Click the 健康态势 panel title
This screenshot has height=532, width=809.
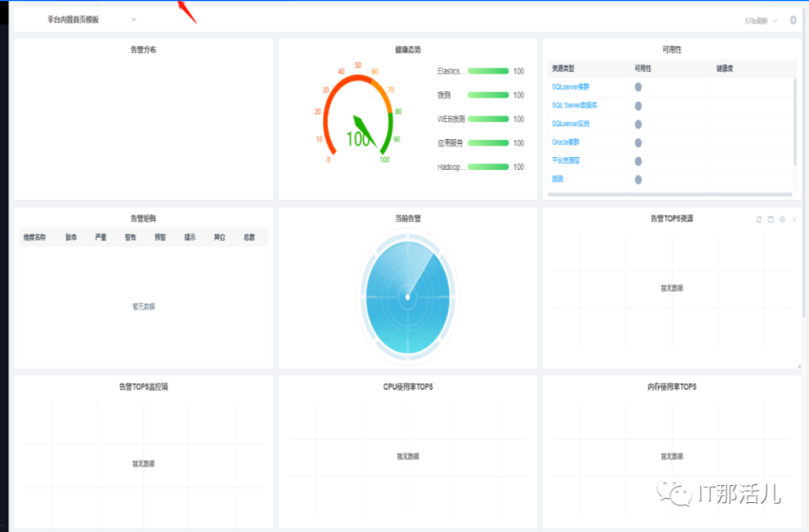pyautogui.click(x=408, y=49)
